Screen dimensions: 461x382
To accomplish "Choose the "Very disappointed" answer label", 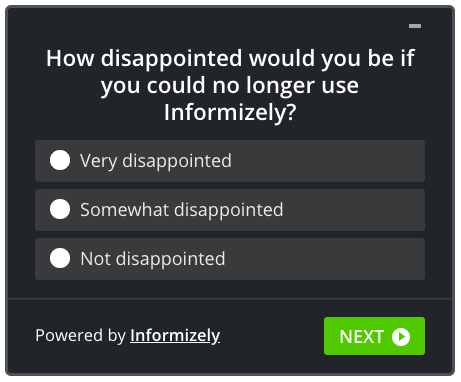I will click(x=156, y=161).
